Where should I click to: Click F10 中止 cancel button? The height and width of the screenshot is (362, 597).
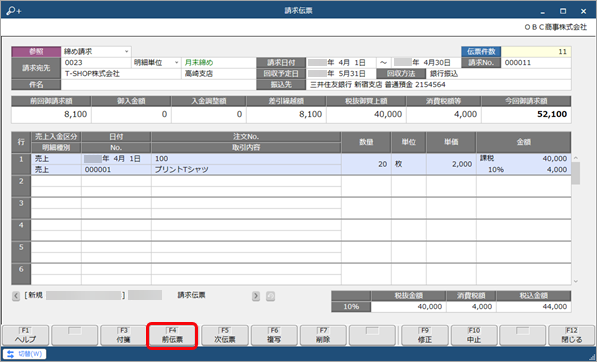tap(474, 335)
